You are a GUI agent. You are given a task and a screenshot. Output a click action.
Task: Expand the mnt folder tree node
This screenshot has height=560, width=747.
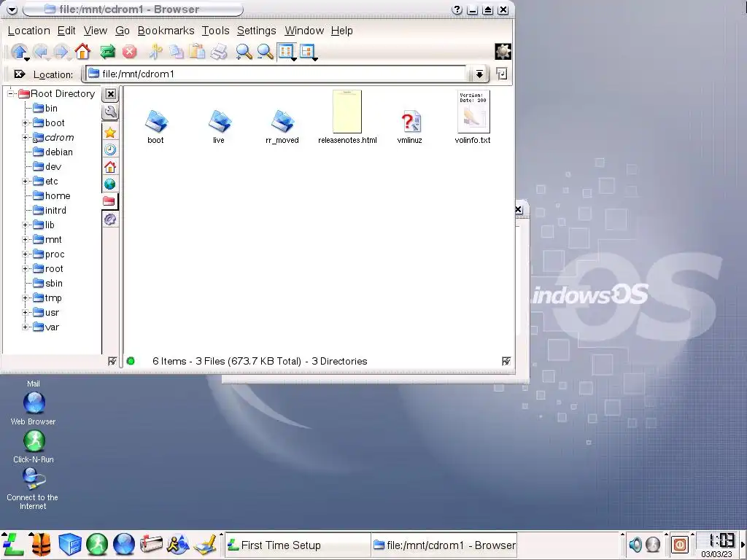(26, 239)
